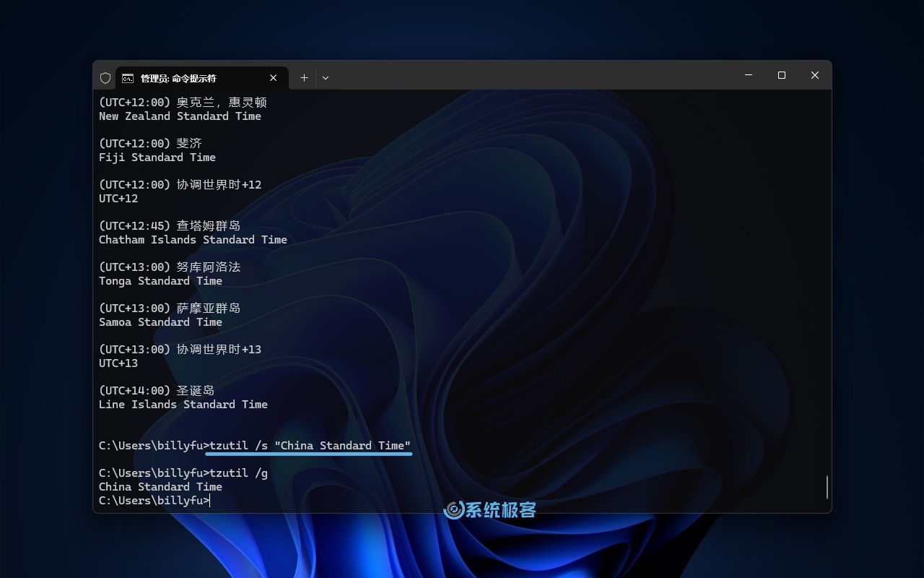
Task: Click the administrator shield icon in title bar
Action: pos(105,78)
